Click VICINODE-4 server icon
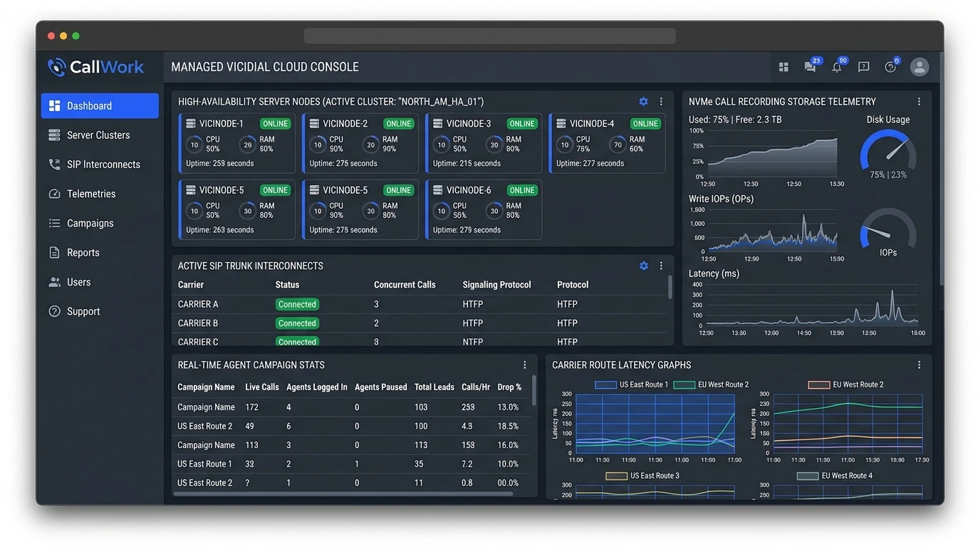The width and height of the screenshot is (980, 547). click(x=561, y=124)
